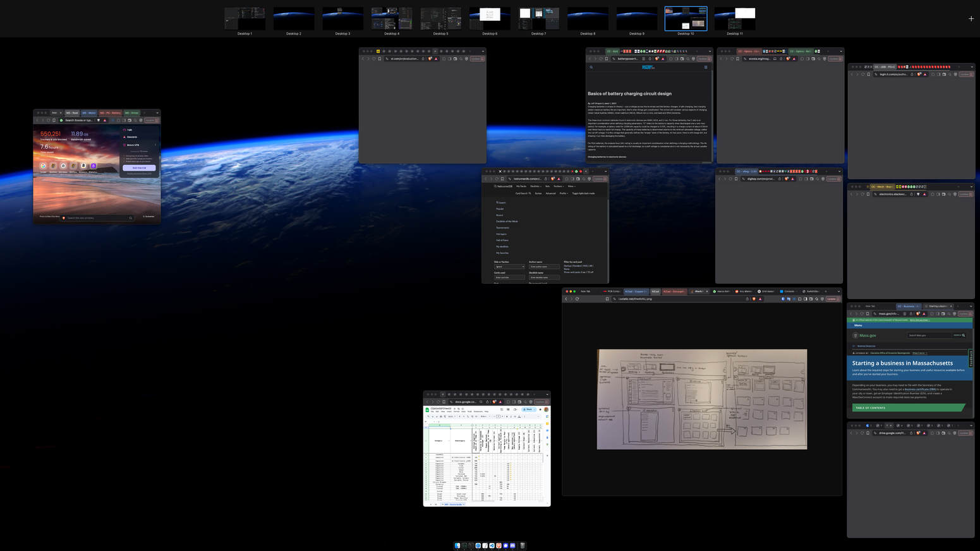Image resolution: width=980 pixels, height=551 pixels.
Task: Click Trash icon in Dock
Action: click(523, 545)
